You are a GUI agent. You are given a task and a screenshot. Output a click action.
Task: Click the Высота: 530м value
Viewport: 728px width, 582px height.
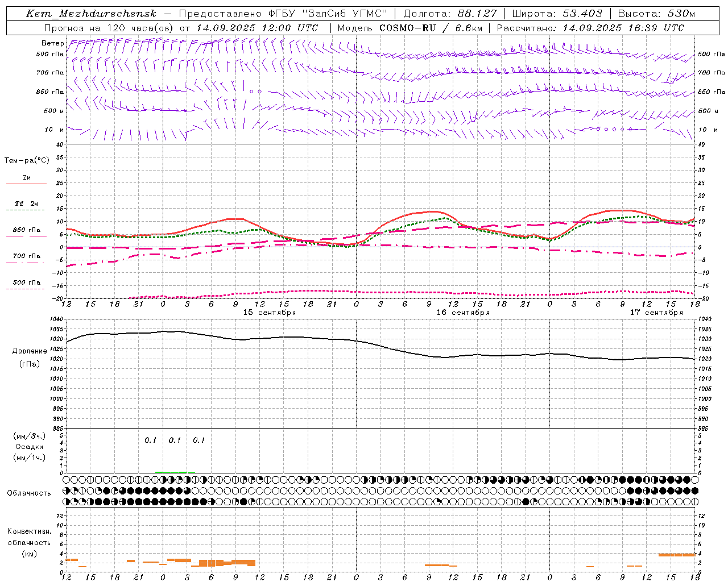tap(656, 14)
